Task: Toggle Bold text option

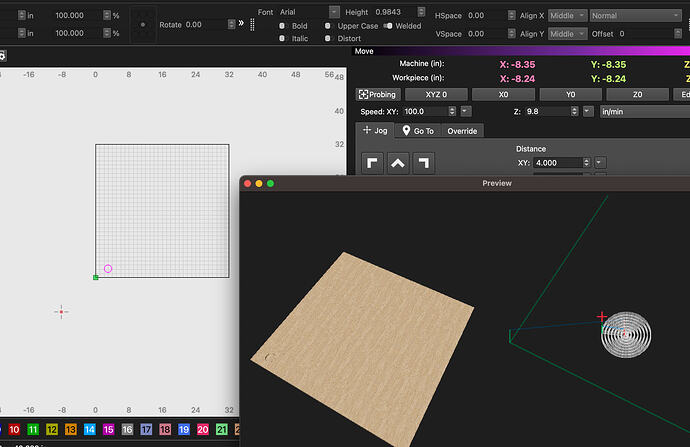Action: (282, 26)
